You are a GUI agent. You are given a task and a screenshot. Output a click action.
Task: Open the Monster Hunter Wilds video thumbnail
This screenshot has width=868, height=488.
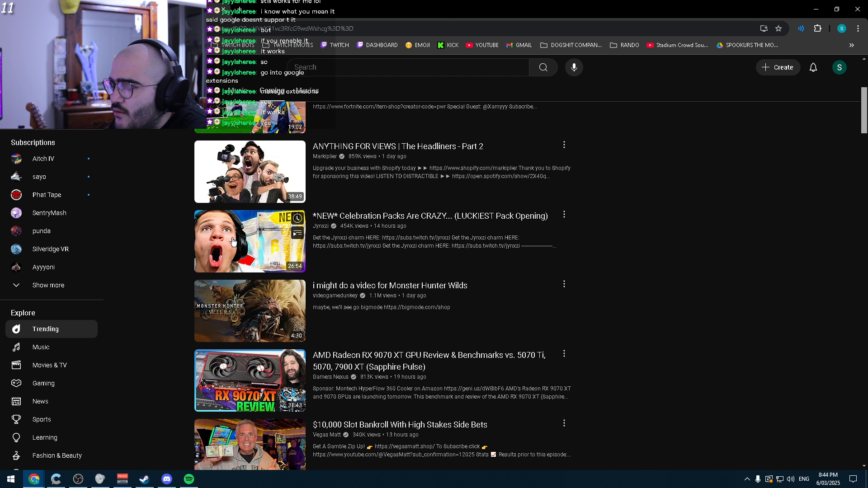[x=250, y=310]
